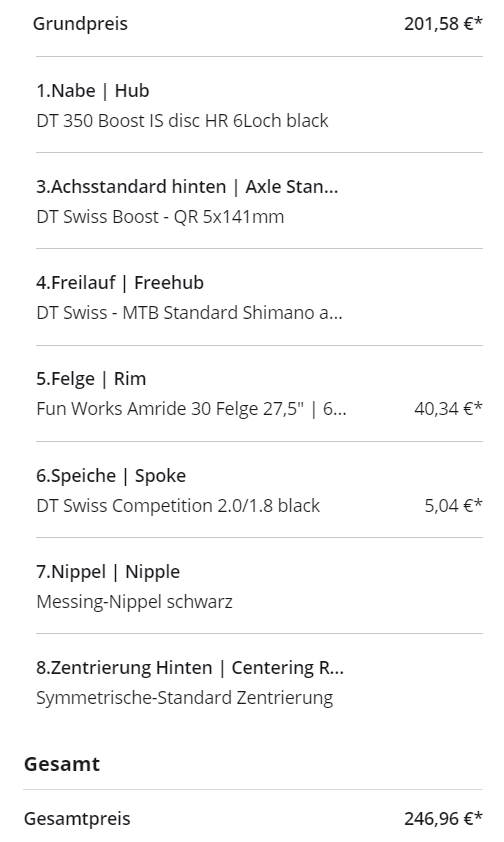This screenshot has height=842, width=504.
Task: Open the DT Swiss Boost QR 5x141mm entry
Action: 160,217
